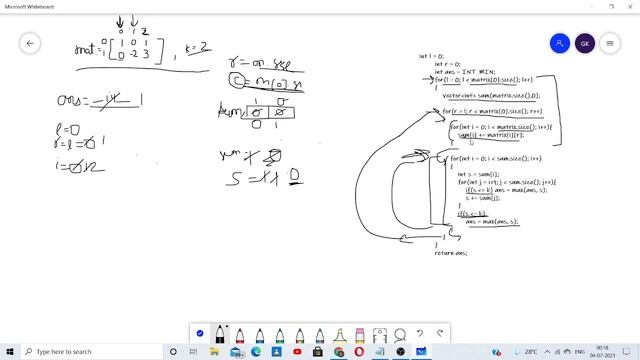
Task: Click the 'Type here to search' box
Action: [x=92, y=351]
